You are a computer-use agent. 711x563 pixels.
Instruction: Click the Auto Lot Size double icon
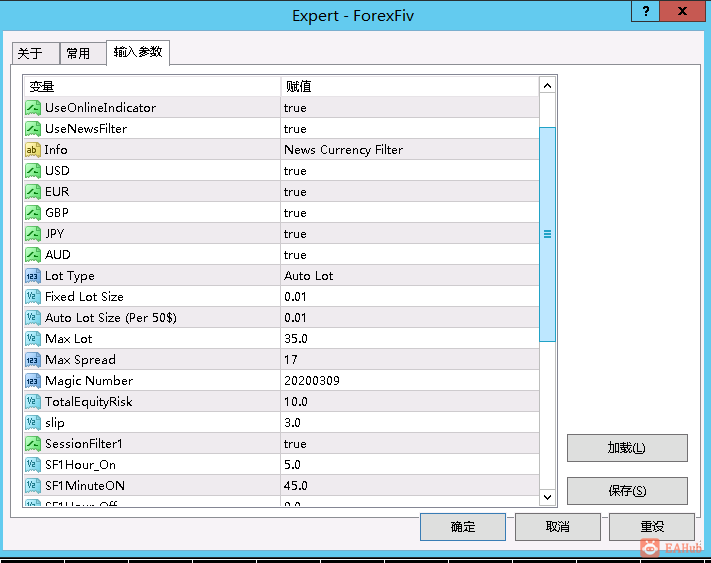coord(33,318)
